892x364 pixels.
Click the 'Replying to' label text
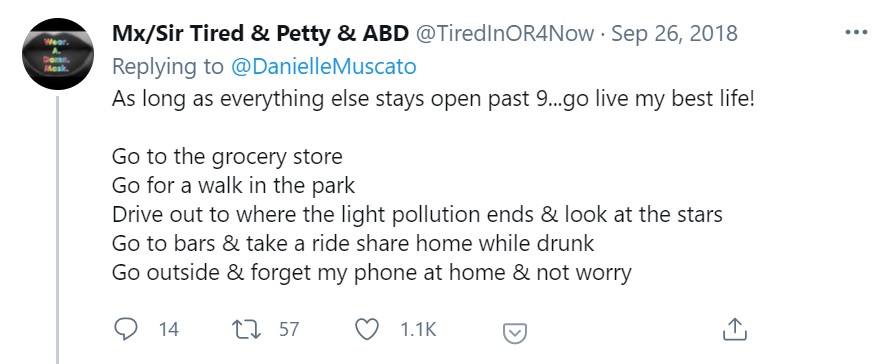click(168, 67)
